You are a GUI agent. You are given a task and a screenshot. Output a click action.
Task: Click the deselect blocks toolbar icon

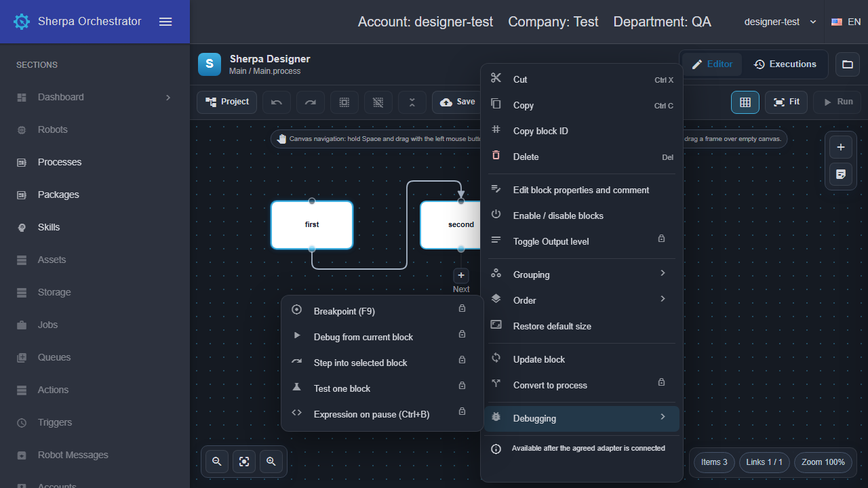378,102
